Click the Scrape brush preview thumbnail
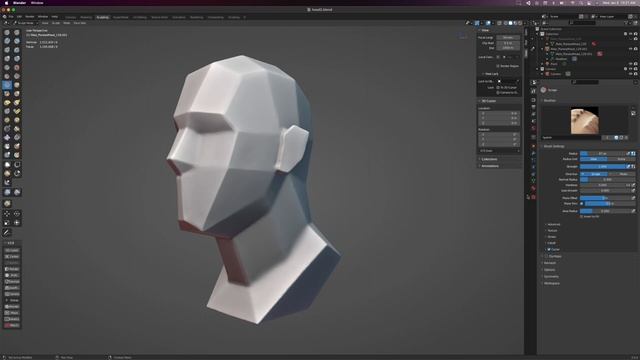 click(x=584, y=120)
